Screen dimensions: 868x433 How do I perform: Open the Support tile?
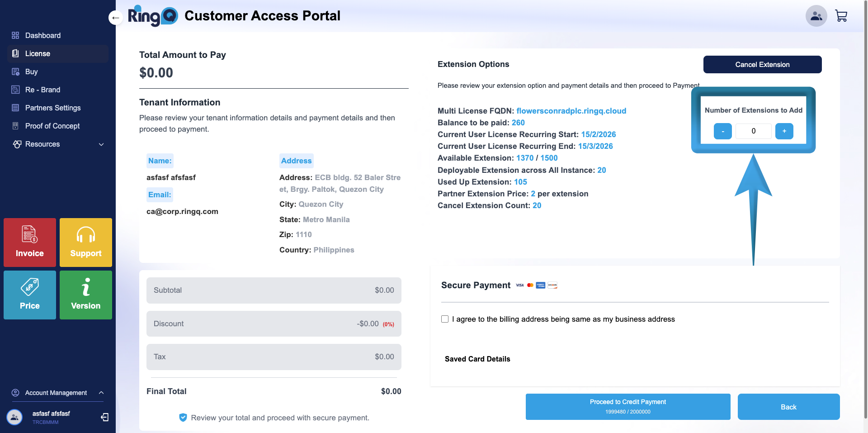click(x=85, y=243)
